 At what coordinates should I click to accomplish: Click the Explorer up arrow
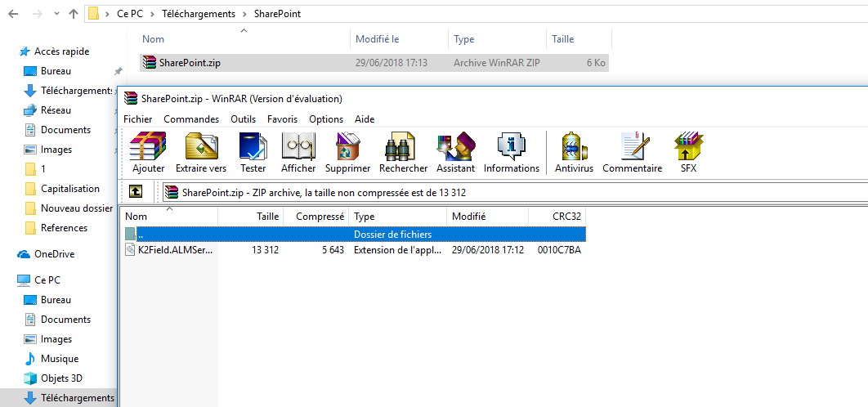coord(73,14)
